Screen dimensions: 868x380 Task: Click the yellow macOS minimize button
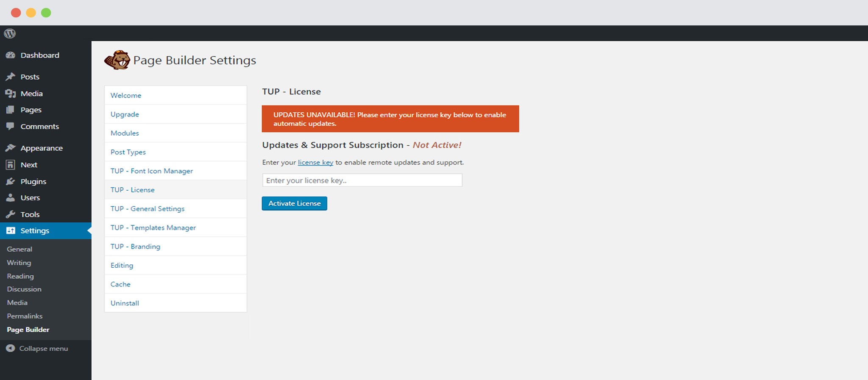(31, 13)
